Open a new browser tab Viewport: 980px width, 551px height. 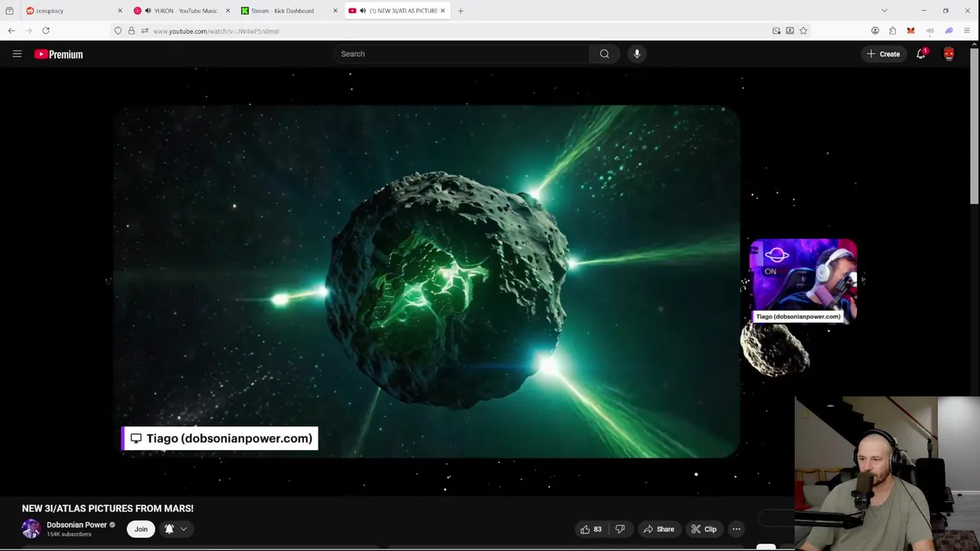click(x=461, y=11)
